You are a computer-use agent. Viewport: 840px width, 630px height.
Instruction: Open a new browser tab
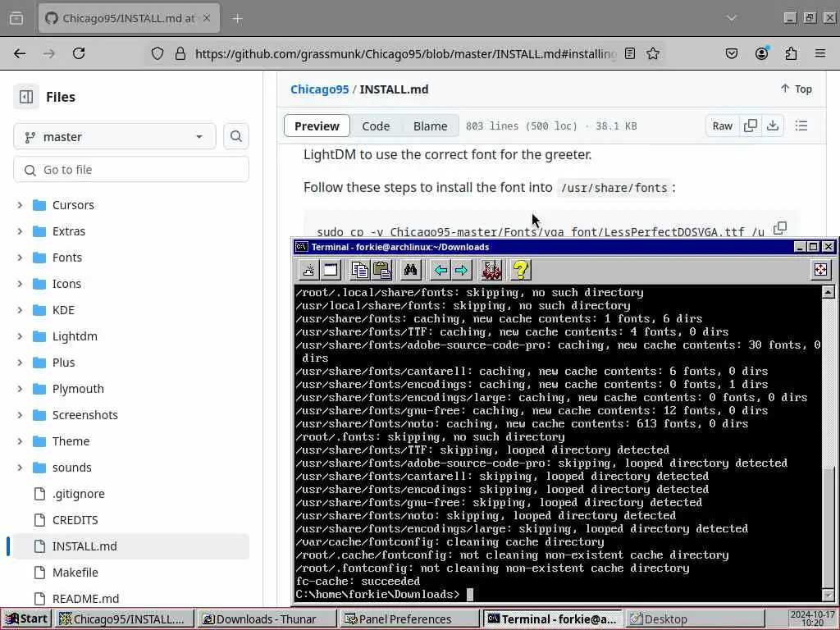pos(237,19)
